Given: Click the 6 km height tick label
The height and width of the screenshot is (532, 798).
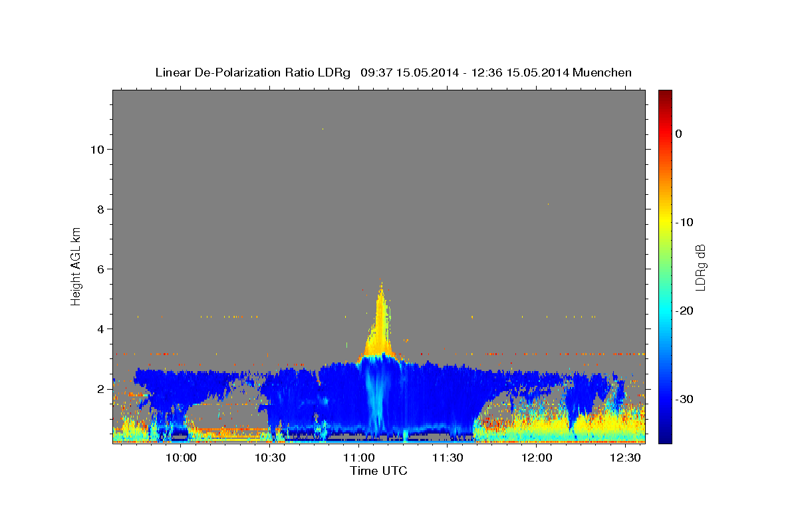Looking at the screenshot, I should click(x=99, y=269).
